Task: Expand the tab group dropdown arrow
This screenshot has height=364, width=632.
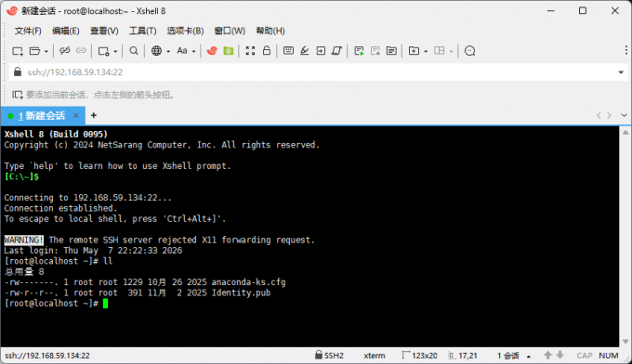Action: click(x=426, y=51)
